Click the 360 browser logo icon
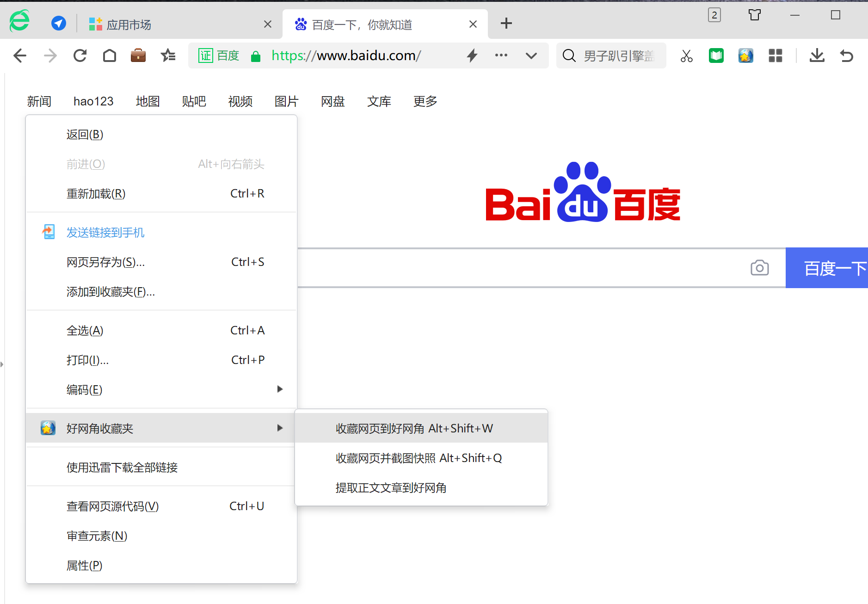Viewport: 868px width, 604px height. tap(19, 22)
